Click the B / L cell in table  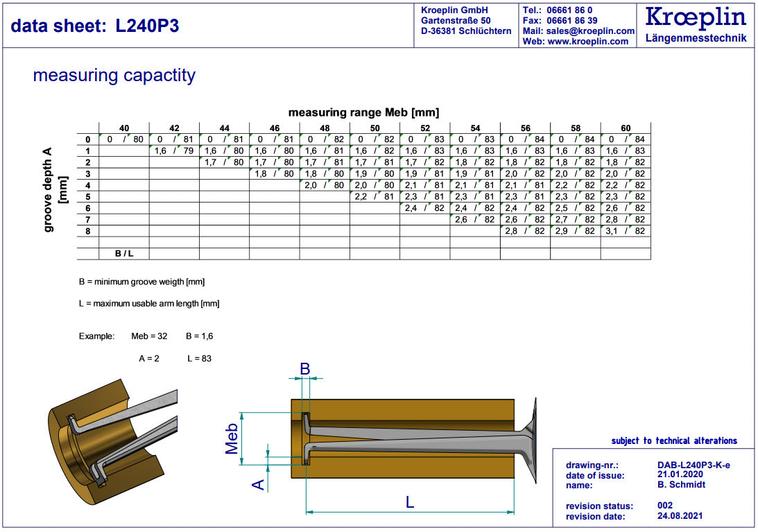tap(124, 254)
